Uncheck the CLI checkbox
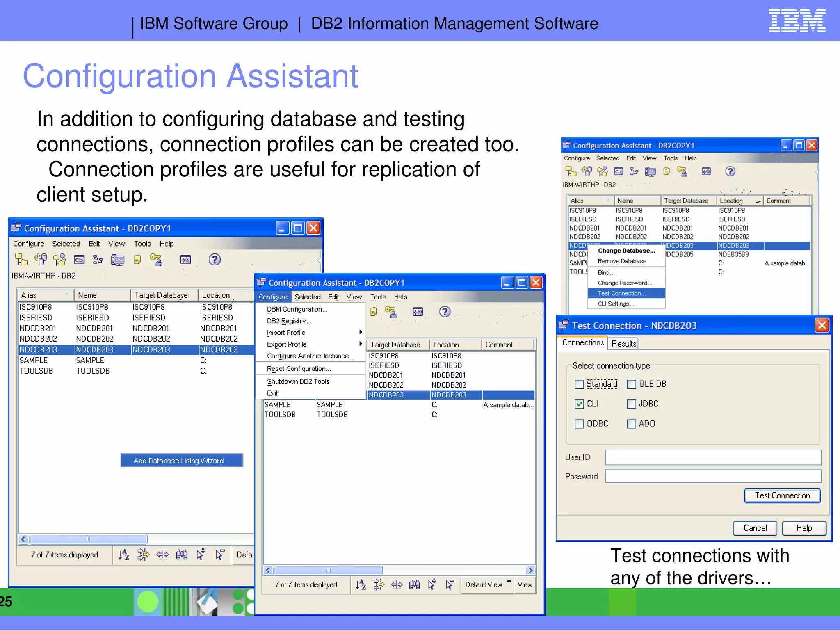Image resolution: width=840 pixels, height=630 pixels. pos(580,404)
